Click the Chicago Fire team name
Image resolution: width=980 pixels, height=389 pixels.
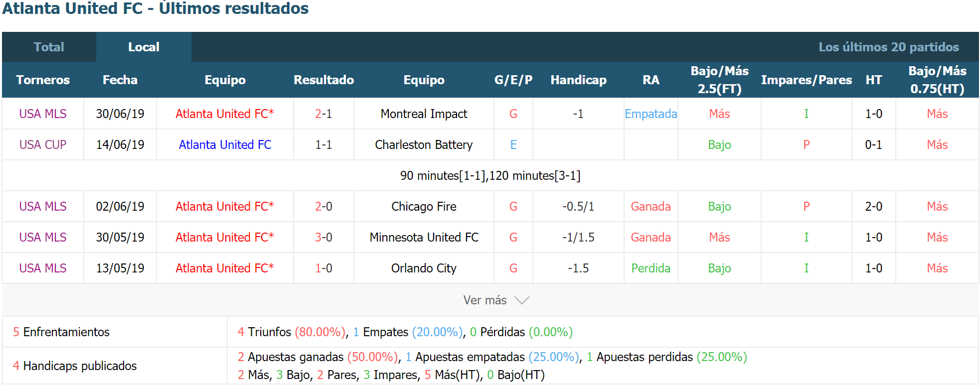point(424,207)
